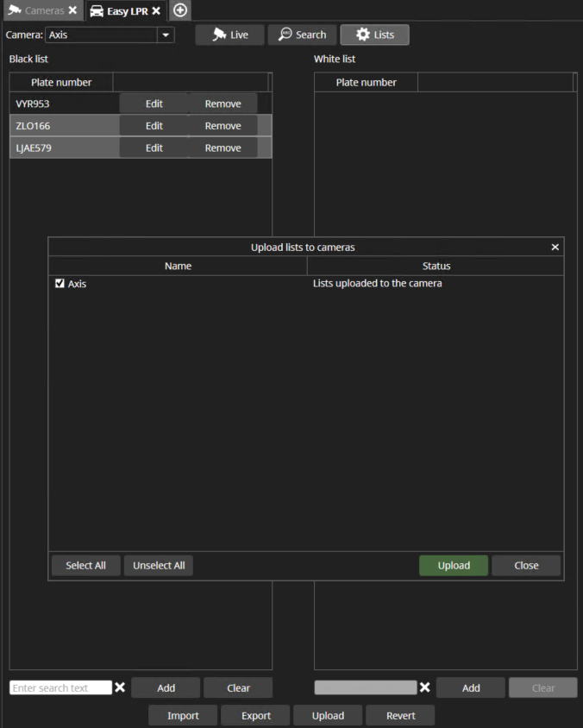583x728 pixels.
Task: Close the Easy LPR tab
Action: click(156, 11)
